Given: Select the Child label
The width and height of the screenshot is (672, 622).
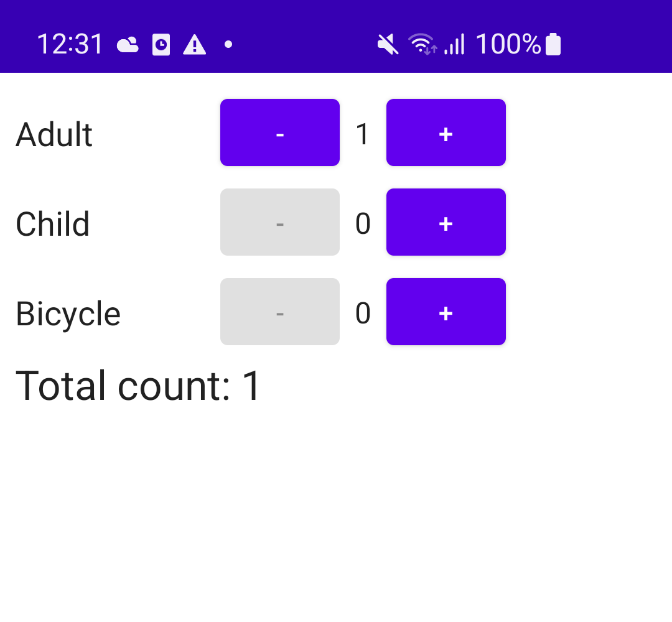Looking at the screenshot, I should (53, 224).
